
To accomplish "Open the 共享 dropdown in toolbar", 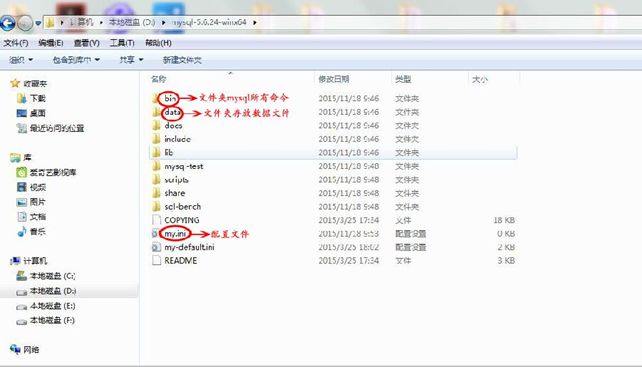I will click(131, 60).
